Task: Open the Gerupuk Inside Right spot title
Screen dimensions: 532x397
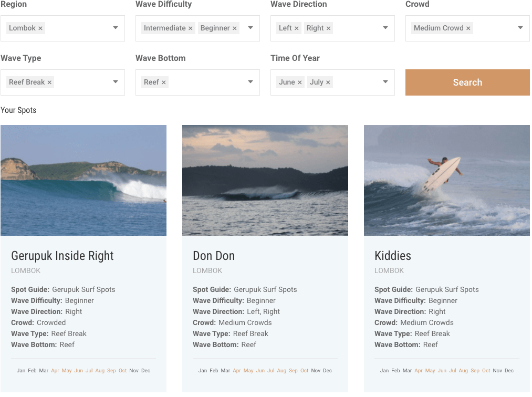Action: tap(62, 256)
